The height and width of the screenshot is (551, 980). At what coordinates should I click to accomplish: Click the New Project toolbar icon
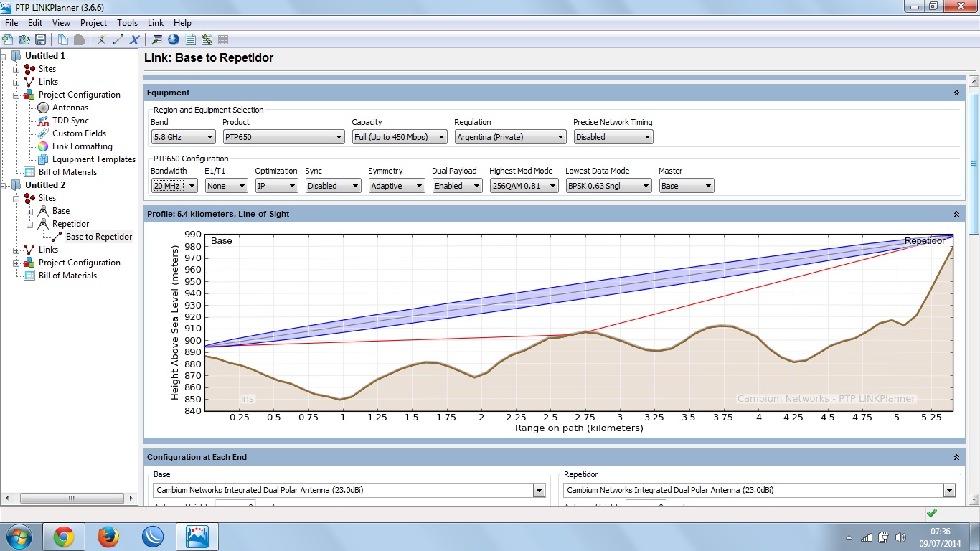[x=8, y=40]
